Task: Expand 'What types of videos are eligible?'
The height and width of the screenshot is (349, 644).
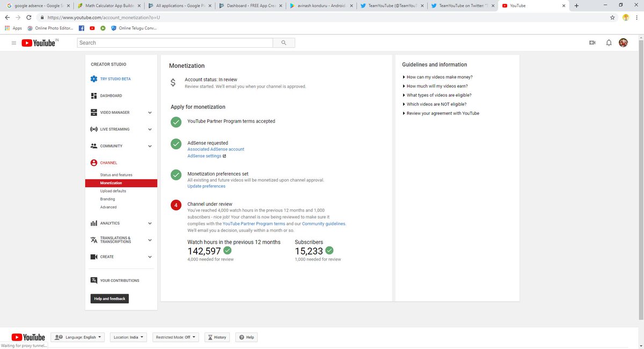Action: tap(437, 95)
